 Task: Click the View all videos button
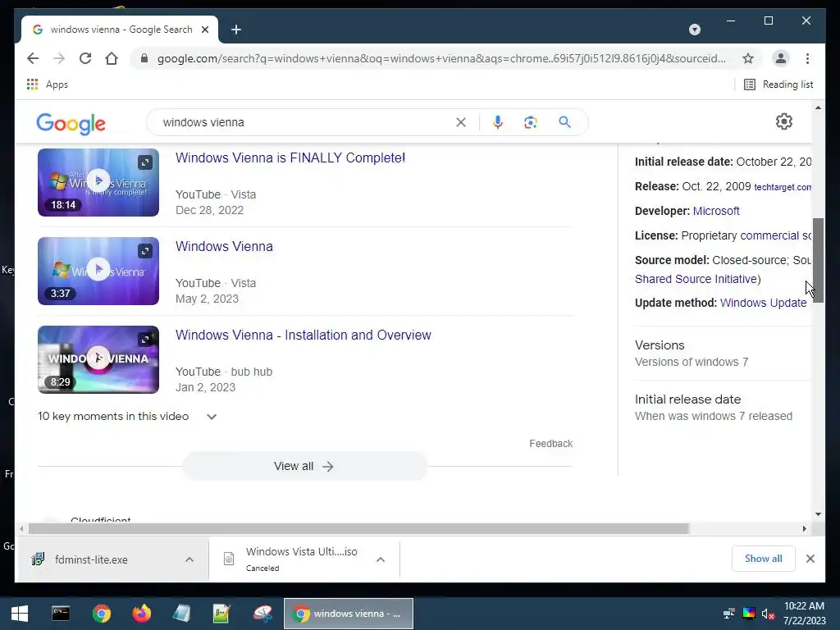point(305,466)
